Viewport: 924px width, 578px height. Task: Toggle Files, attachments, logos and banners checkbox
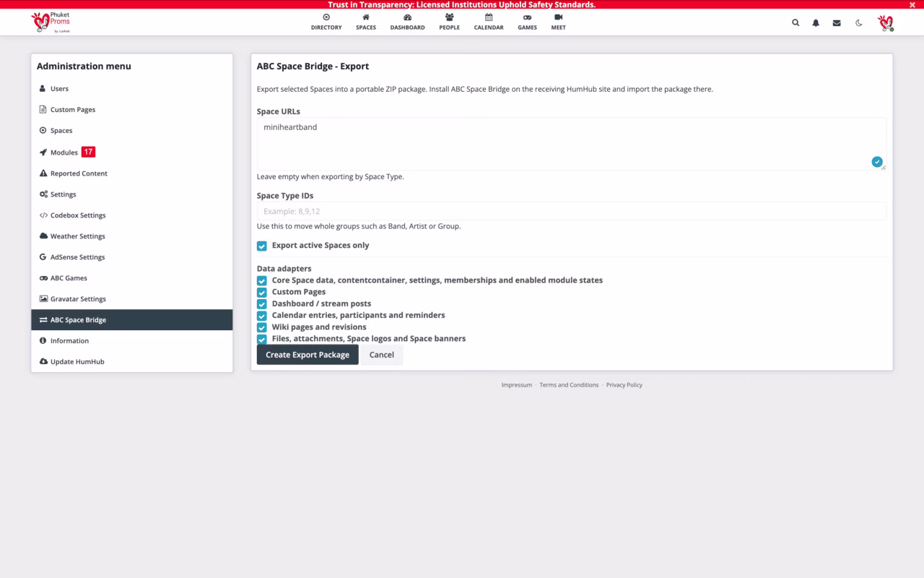[262, 339]
